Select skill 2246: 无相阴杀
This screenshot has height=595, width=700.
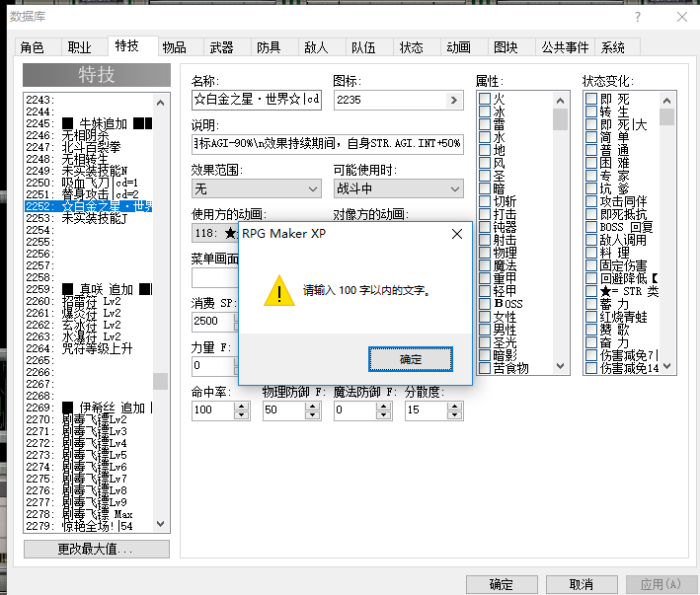89,135
